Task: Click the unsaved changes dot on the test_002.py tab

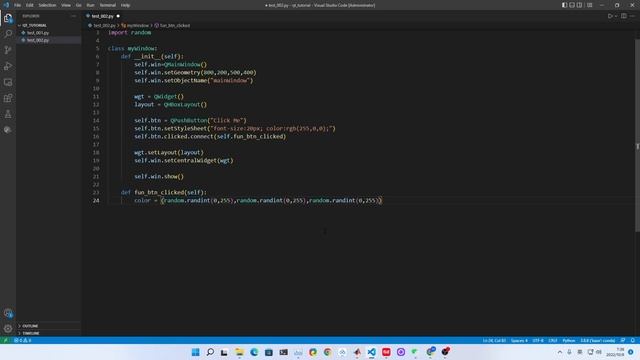Action: coord(118,16)
